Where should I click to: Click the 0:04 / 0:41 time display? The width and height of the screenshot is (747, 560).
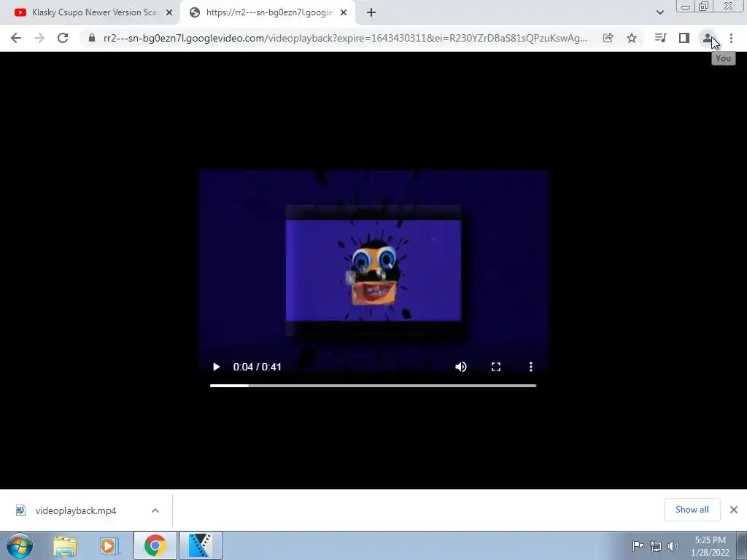258,367
